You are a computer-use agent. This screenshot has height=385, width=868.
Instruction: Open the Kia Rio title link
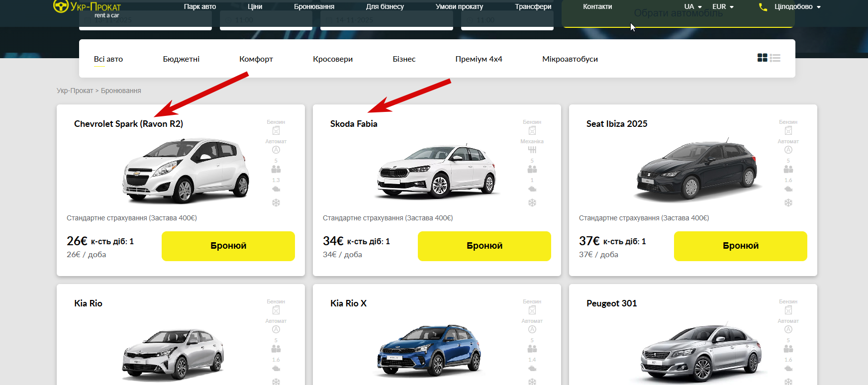pos(89,303)
